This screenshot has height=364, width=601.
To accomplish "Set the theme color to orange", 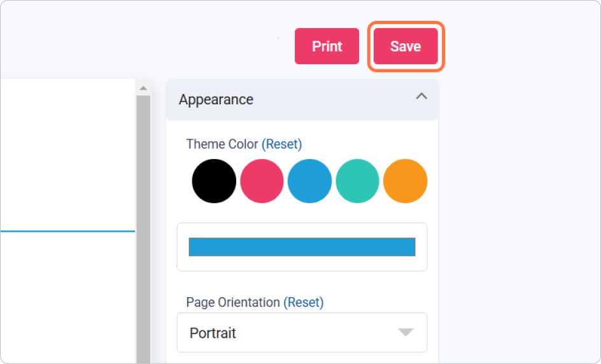I will 405,181.
